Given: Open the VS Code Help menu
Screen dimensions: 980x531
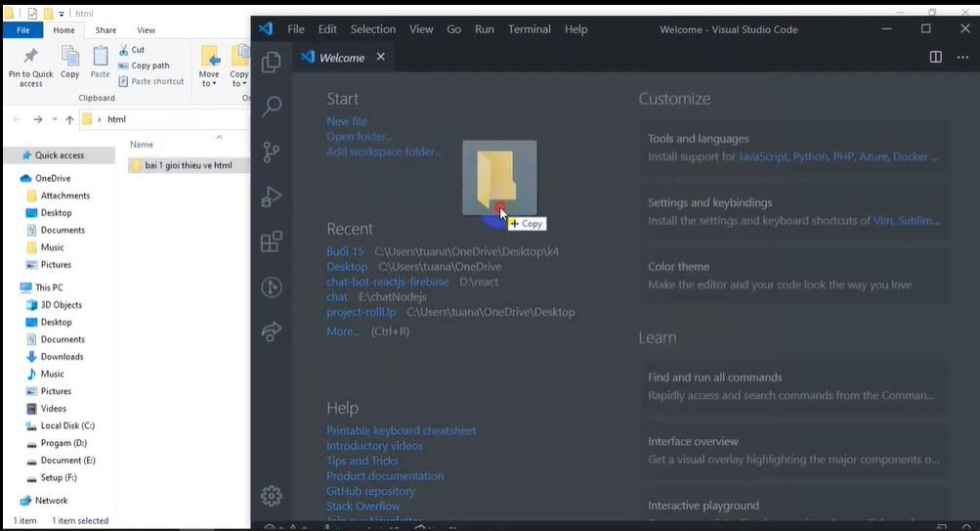Looking at the screenshot, I should click(576, 29).
